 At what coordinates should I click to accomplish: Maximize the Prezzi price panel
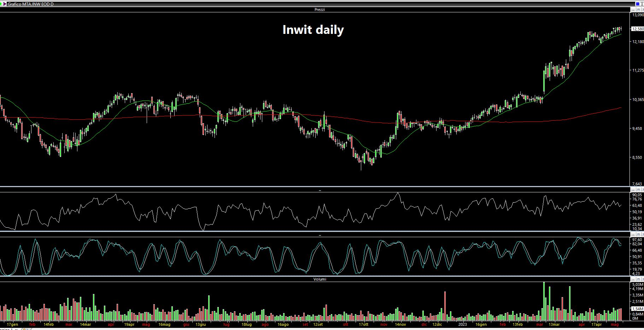tap(638, 10)
